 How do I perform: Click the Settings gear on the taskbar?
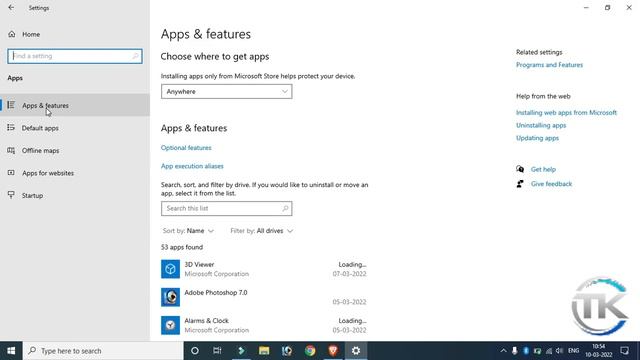[x=356, y=351]
